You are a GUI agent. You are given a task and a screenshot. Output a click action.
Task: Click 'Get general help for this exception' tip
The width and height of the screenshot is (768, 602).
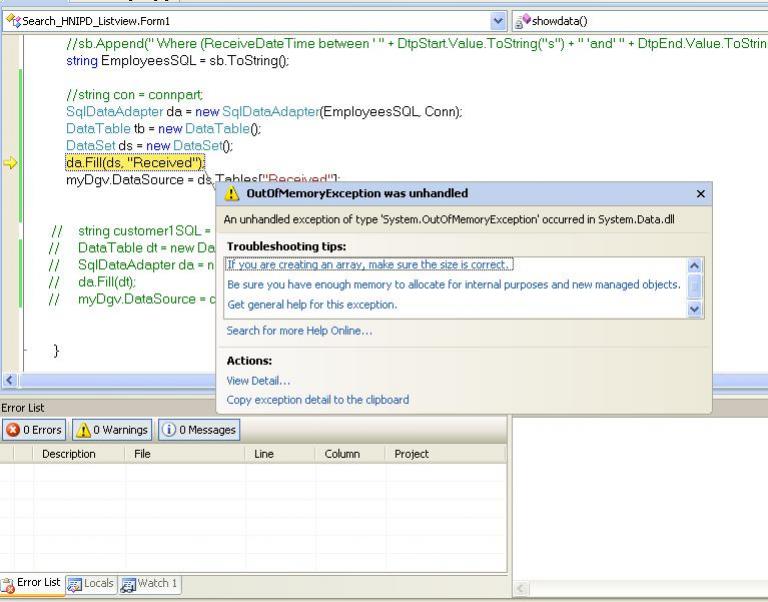coord(312,305)
